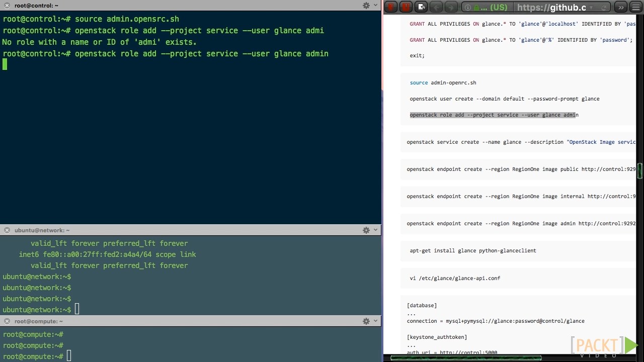Select the ubuntu@network: ~ pane title

click(42, 230)
